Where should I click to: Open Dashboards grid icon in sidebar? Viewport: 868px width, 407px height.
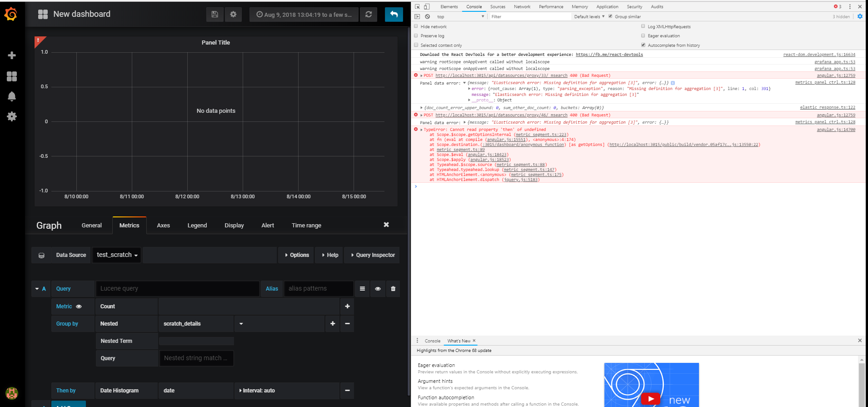coord(12,76)
